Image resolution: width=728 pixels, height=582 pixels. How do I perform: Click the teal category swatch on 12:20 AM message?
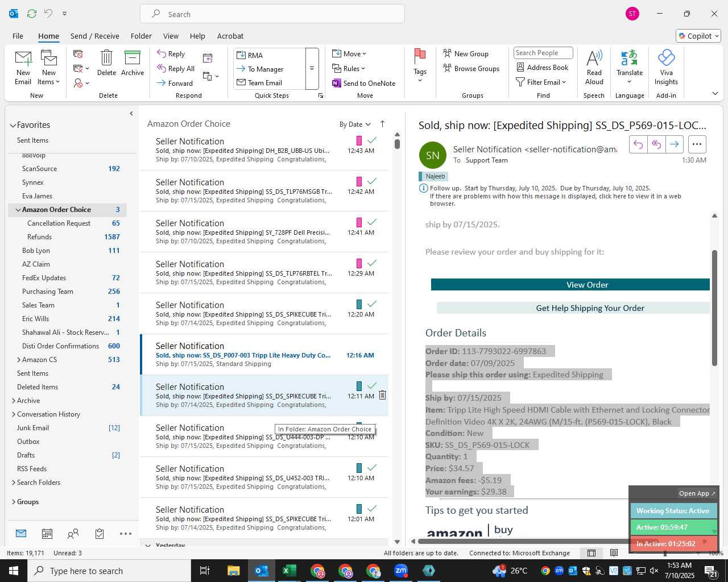pos(359,304)
